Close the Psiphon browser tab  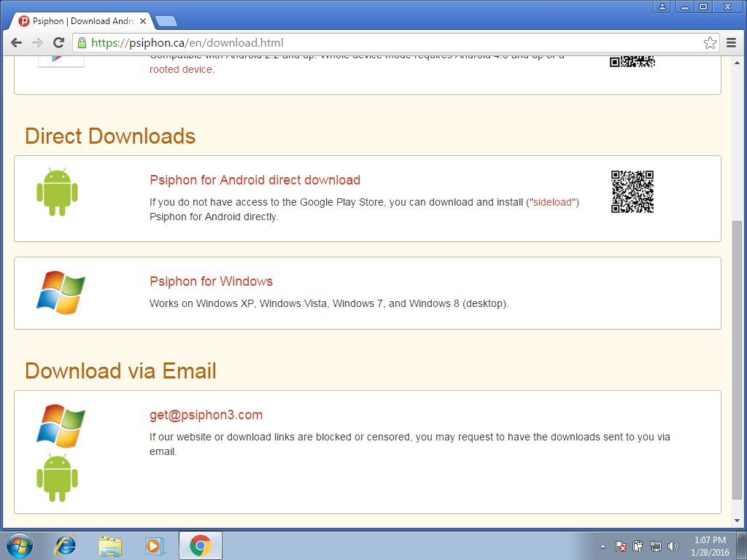coord(143,21)
